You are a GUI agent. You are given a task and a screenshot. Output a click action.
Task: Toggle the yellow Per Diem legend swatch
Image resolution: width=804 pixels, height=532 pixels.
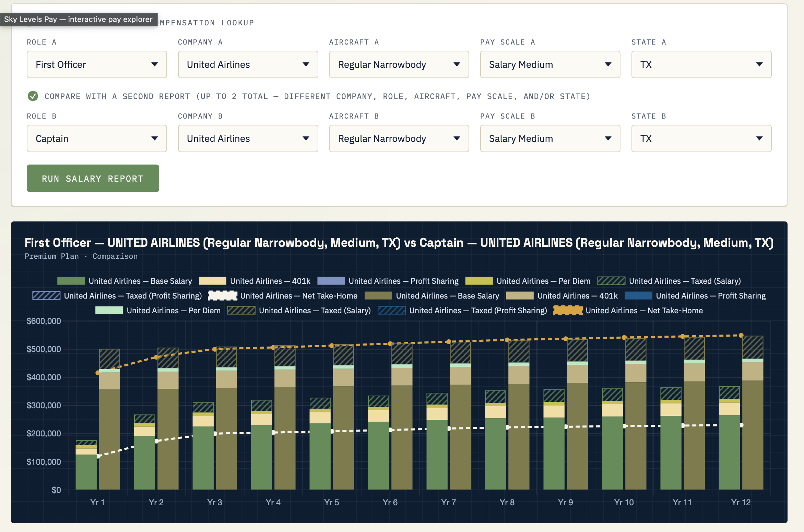point(479,281)
